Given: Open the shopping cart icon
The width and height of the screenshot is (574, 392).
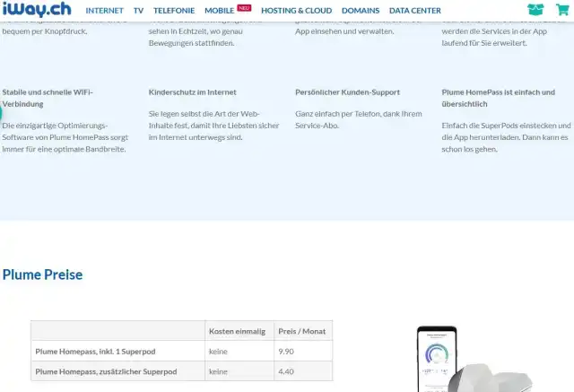Looking at the screenshot, I should 562,10.
